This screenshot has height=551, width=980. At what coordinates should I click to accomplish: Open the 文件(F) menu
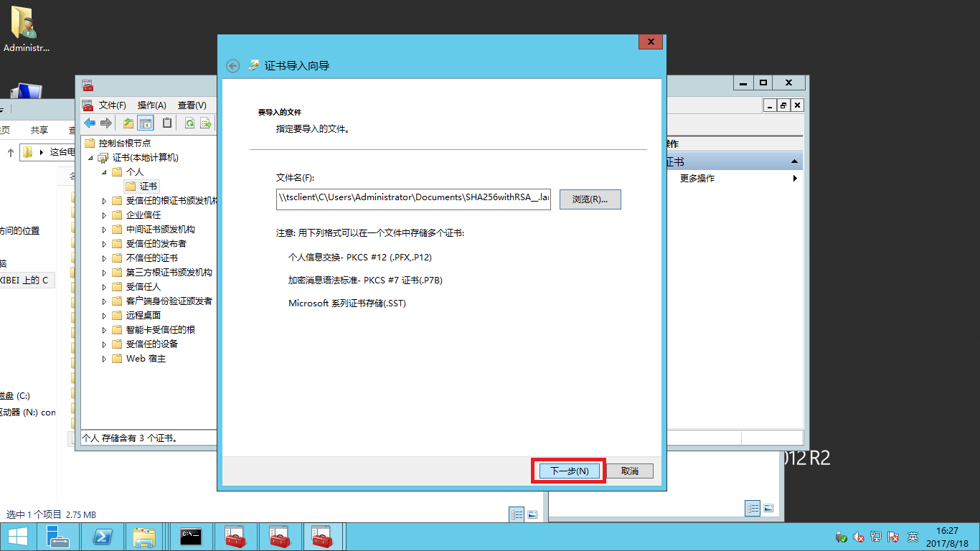coord(112,105)
